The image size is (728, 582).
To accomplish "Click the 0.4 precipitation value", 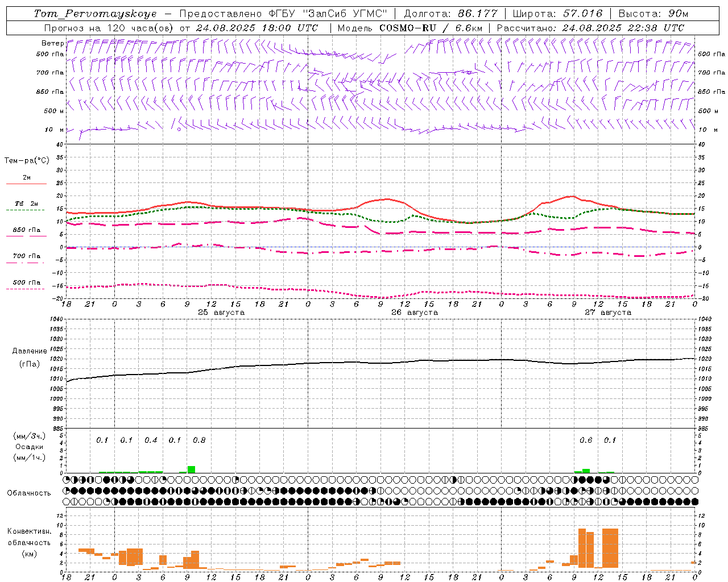I will [x=151, y=440].
